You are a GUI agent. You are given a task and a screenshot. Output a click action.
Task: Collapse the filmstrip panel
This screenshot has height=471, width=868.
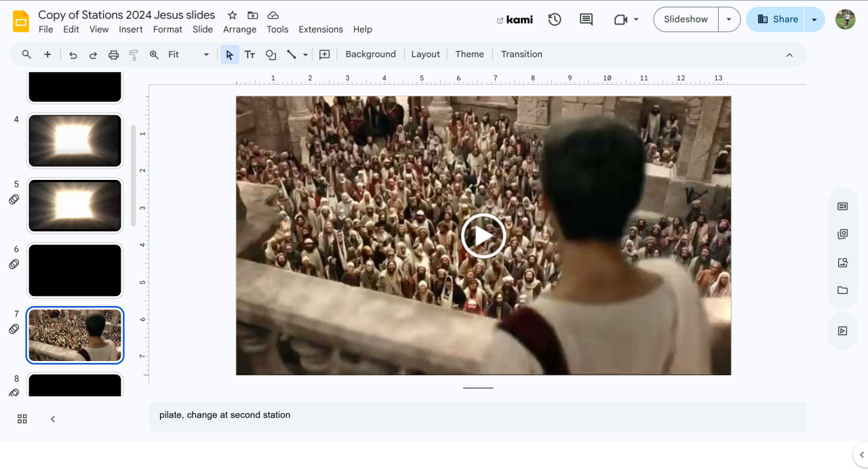(x=53, y=419)
